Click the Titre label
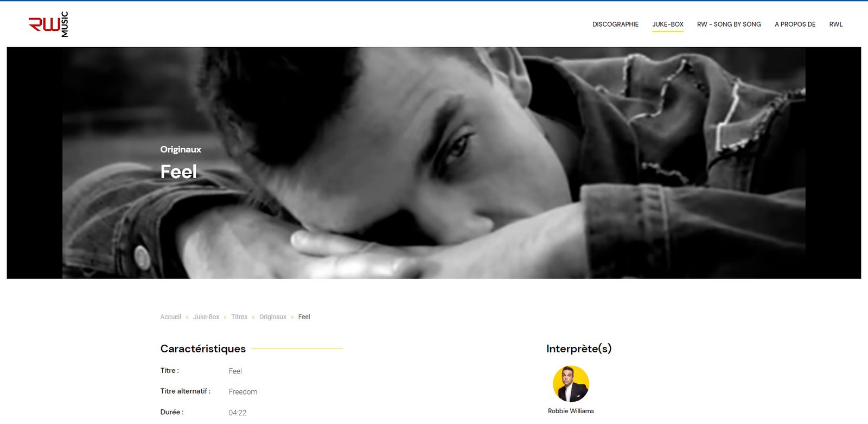This screenshot has height=424, width=868. 169,370
